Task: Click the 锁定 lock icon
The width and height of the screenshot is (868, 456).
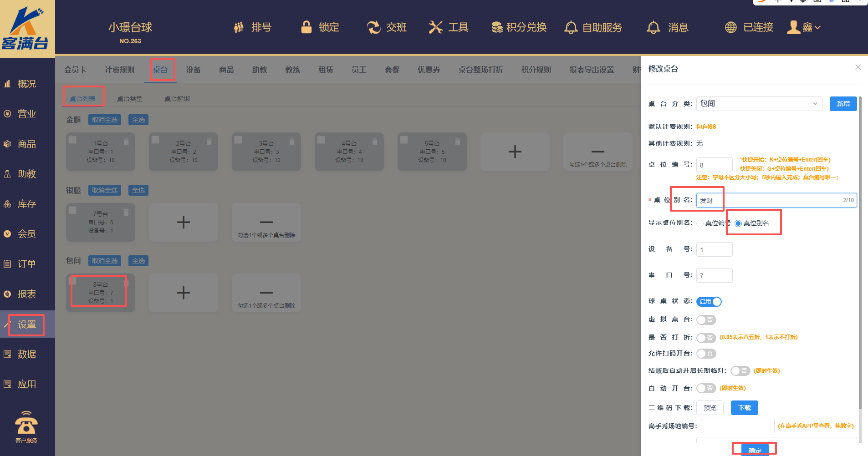Action: pos(306,27)
